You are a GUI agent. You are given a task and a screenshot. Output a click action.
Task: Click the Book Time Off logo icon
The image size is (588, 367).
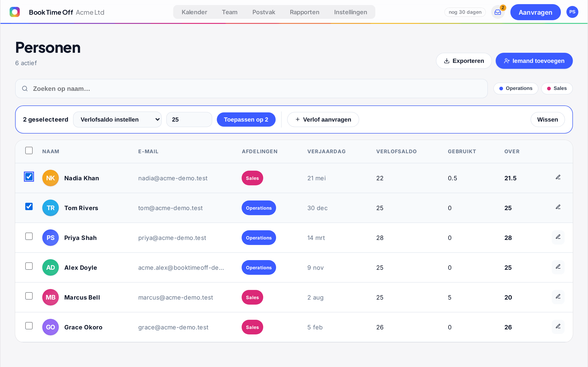click(x=14, y=12)
